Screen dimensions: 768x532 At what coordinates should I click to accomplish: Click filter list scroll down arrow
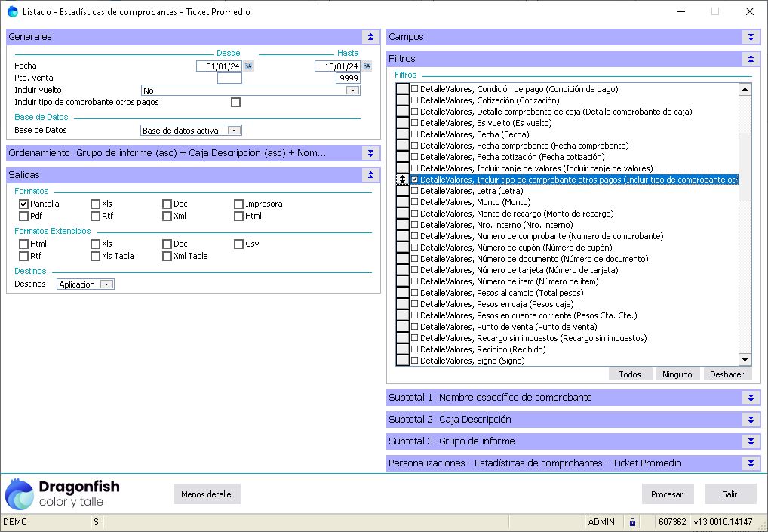(x=745, y=360)
